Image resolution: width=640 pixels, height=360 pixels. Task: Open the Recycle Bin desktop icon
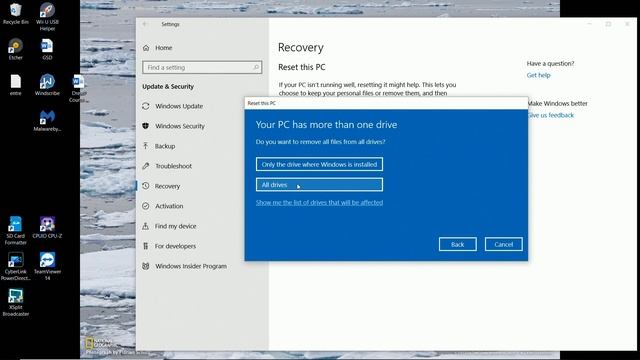point(16,13)
